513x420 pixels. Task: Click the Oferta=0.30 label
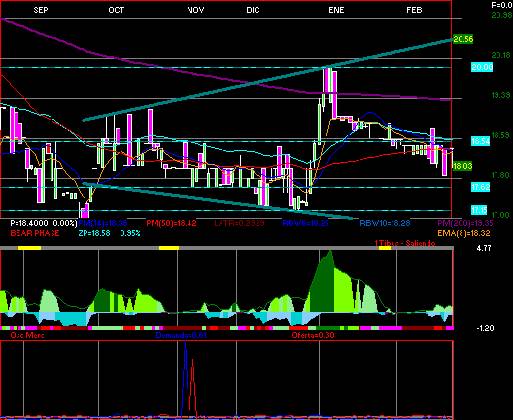[x=313, y=335]
